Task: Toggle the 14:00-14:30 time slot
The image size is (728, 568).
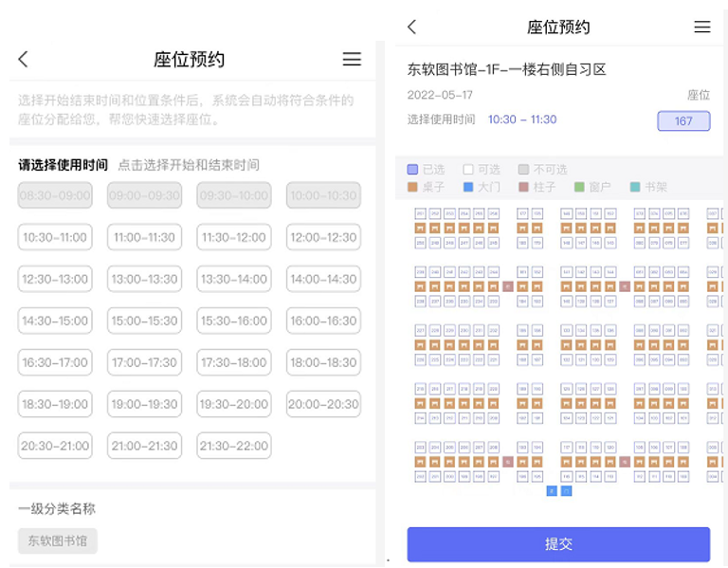Action: pos(324,279)
